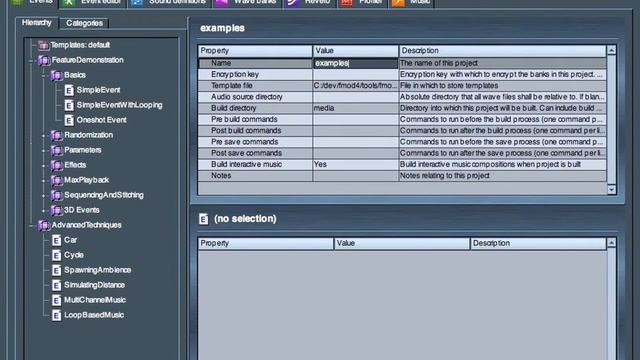Expand the MaxPlayback tree node
The height and width of the screenshot is (360, 640).
tap(43, 180)
